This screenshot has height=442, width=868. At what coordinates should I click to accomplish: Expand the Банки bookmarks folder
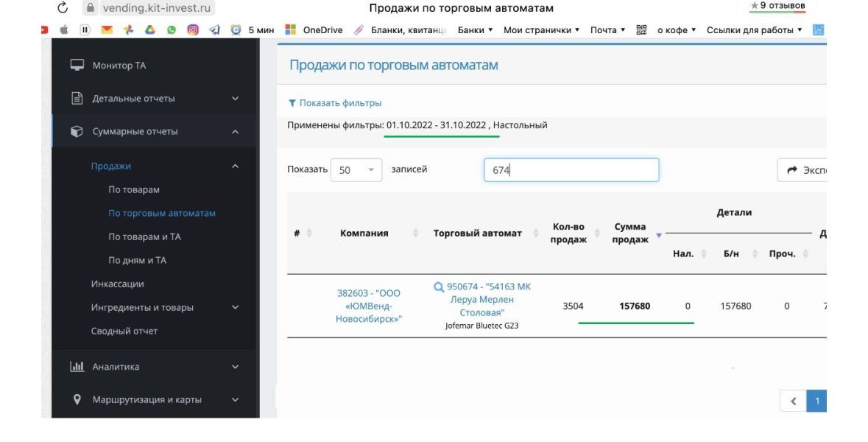click(x=475, y=30)
